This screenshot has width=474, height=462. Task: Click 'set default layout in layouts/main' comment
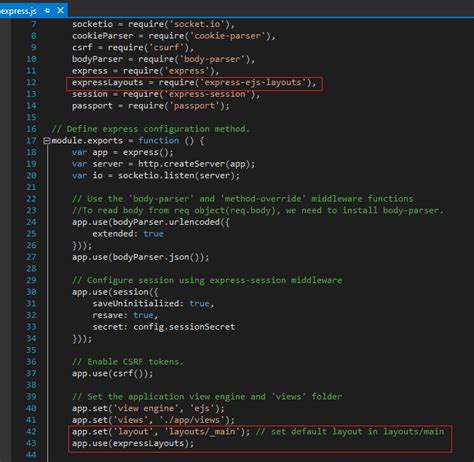[x=350, y=432]
